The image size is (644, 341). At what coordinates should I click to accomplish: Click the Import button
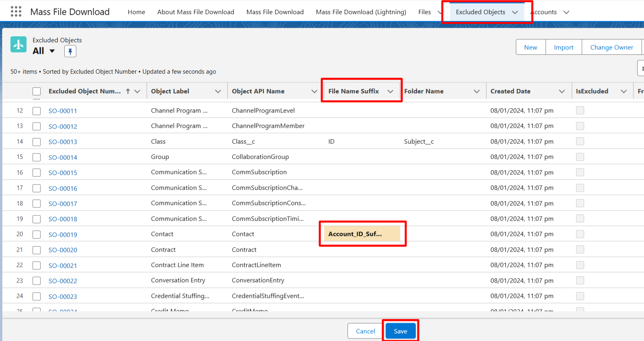tap(564, 47)
